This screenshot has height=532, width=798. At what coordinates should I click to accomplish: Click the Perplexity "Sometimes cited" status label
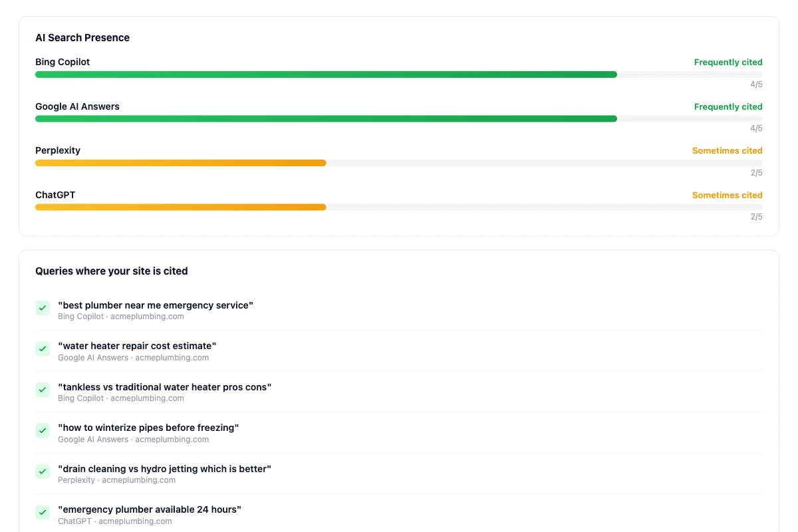tap(727, 150)
